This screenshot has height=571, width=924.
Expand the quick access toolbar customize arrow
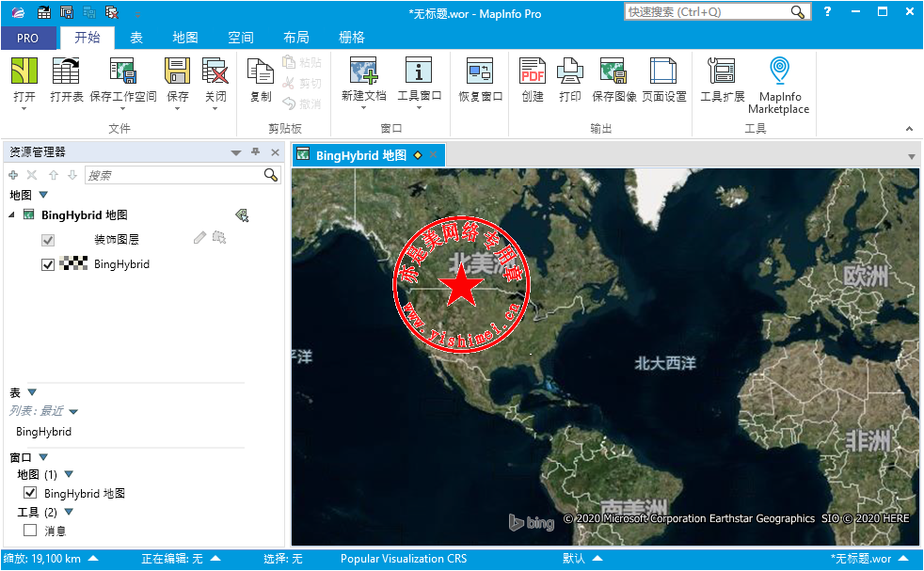[137, 13]
